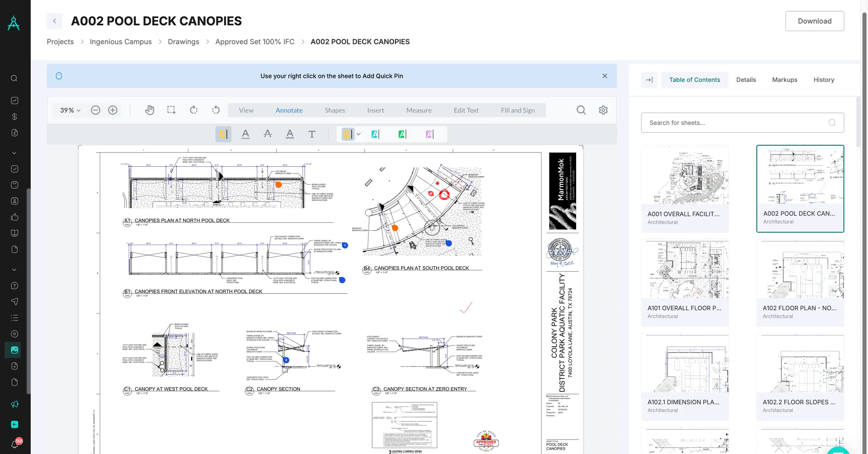Viewport: 868px width, 454px height.
Task: Switch to View mode
Action: [x=246, y=110]
